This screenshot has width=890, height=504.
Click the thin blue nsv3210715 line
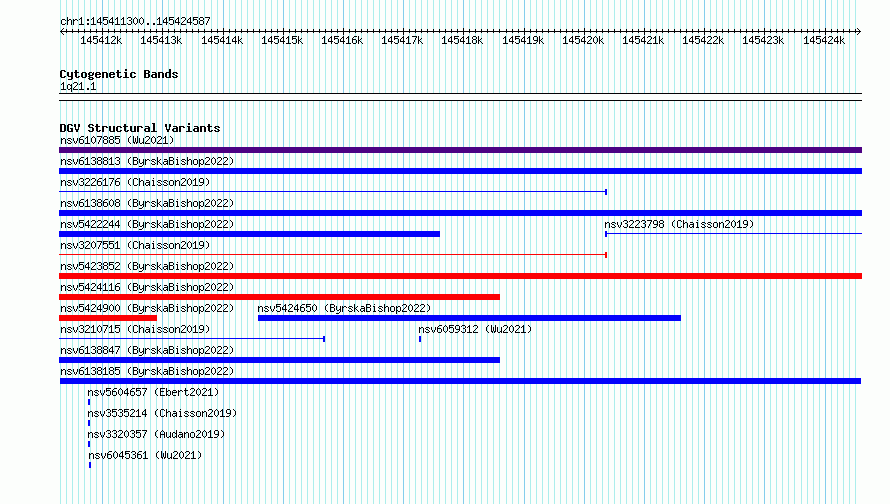[192, 339]
